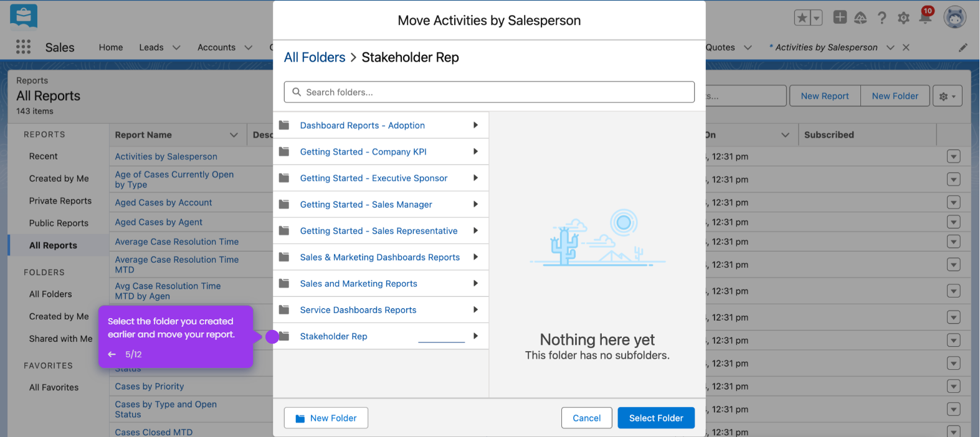Open the Help question mark icon
Viewport: 980px width, 437px height.
pyautogui.click(x=882, y=18)
